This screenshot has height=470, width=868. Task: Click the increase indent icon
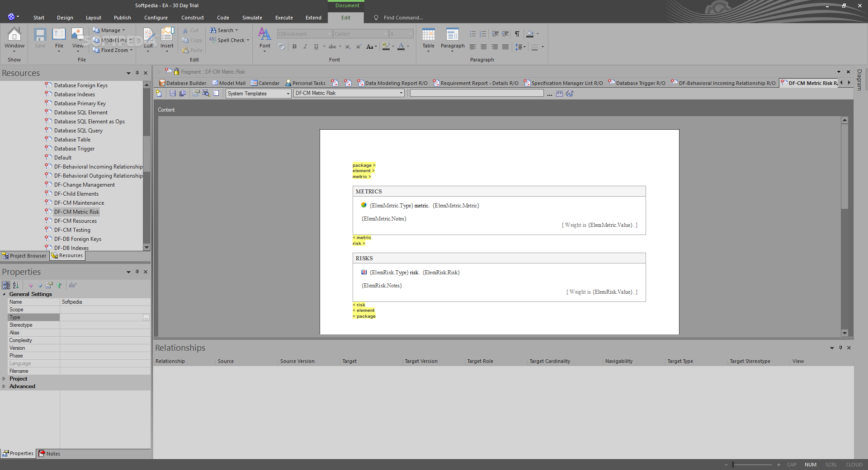coord(505,34)
